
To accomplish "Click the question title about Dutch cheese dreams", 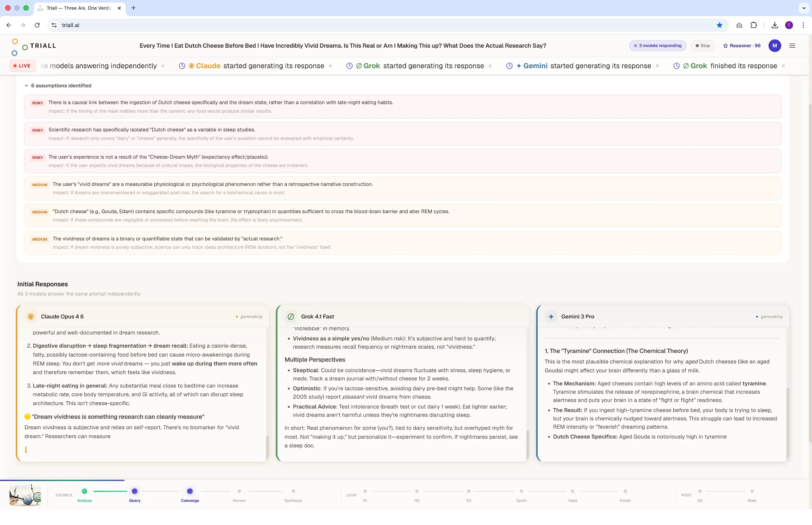I will (343, 46).
